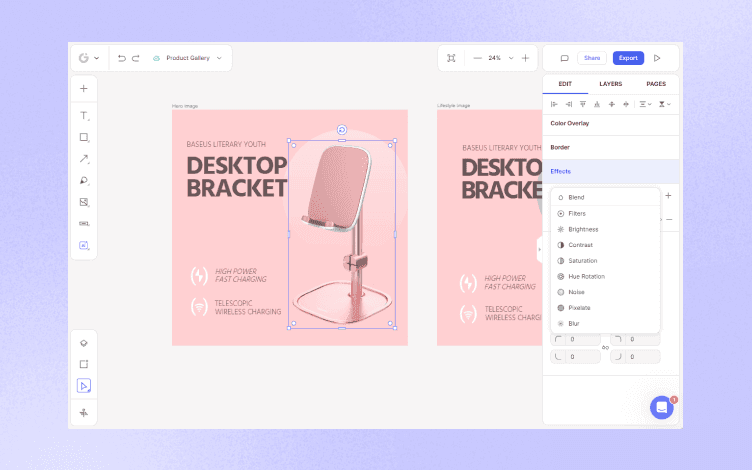
Task: Choose Blur from the effects menu
Action: (x=574, y=323)
